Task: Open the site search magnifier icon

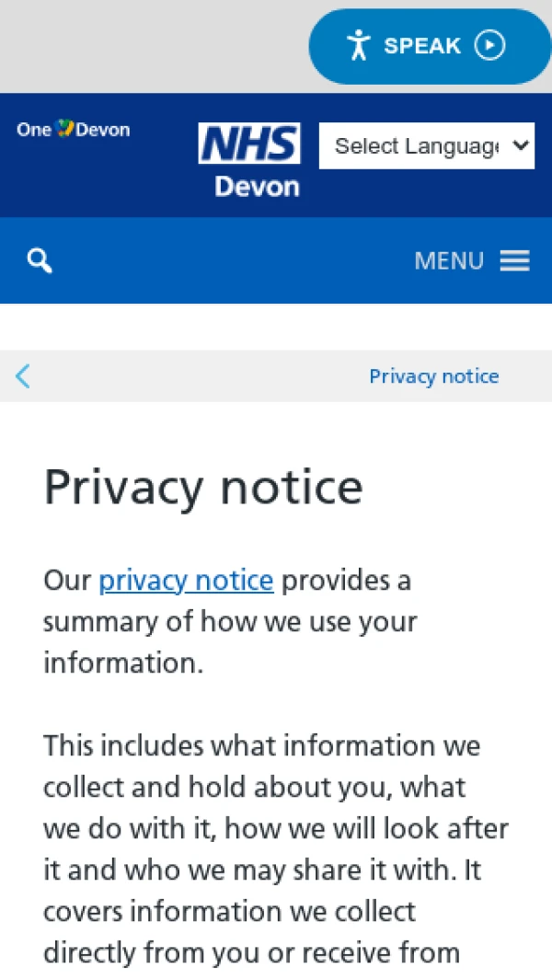Action: [40, 260]
